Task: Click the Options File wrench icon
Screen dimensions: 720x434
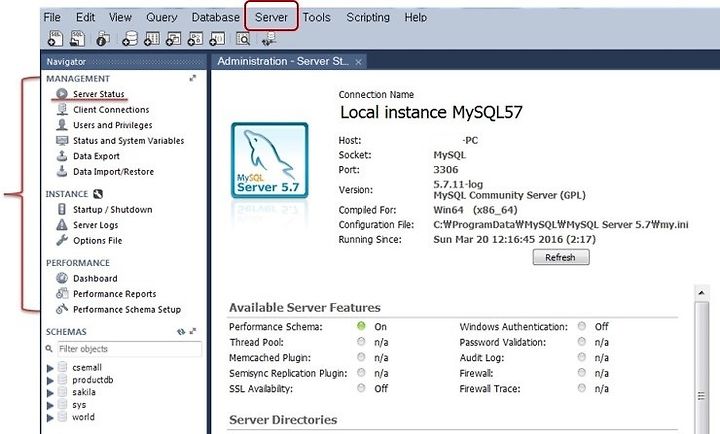Action: [62, 240]
